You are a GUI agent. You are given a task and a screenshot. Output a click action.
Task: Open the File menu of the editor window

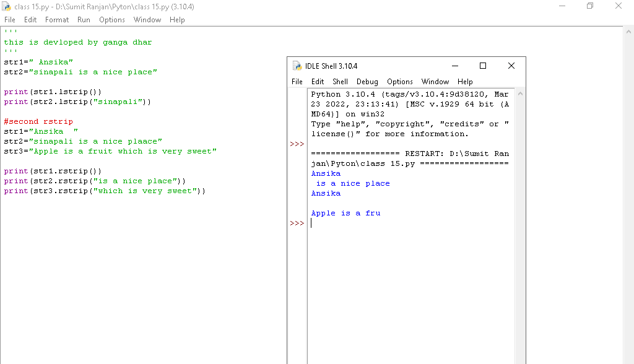click(x=10, y=20)
